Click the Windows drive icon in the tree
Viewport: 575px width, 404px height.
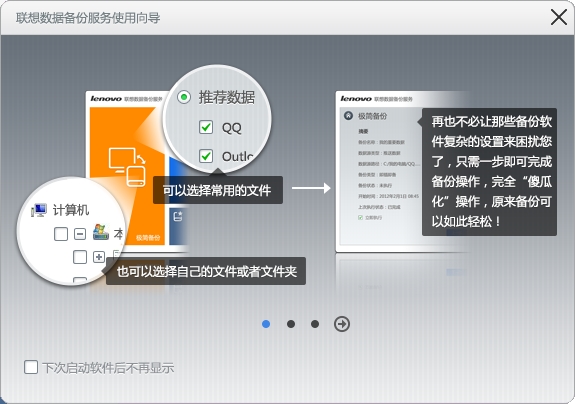101,232
